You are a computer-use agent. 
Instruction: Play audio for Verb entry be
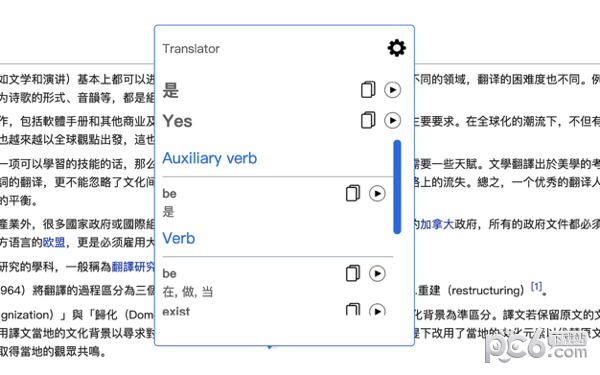pos(377,273)
